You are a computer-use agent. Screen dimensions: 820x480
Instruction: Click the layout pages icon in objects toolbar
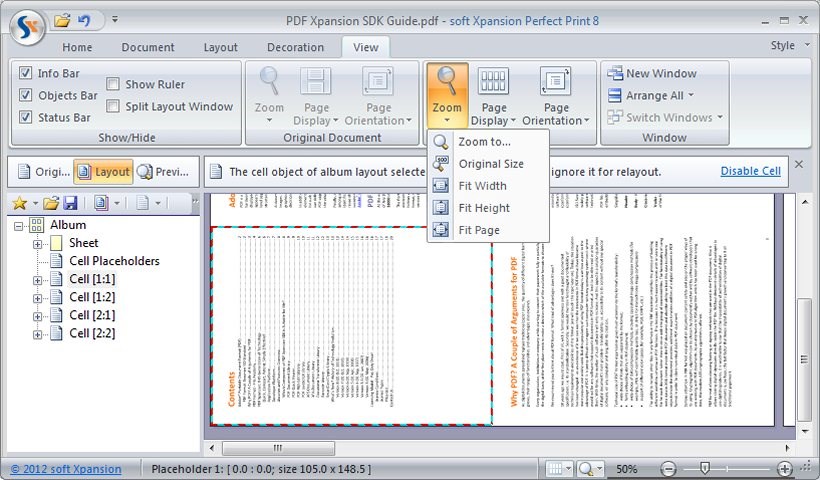[x=101, y=203]
